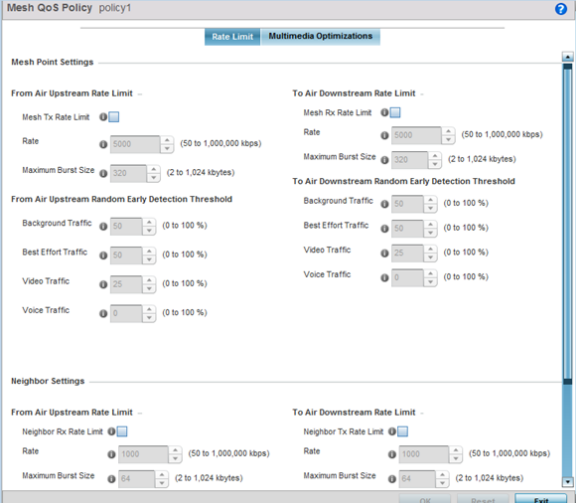Switch to the Multimedia Optimizations tab
576x503 pixels.
pos(320,36)
